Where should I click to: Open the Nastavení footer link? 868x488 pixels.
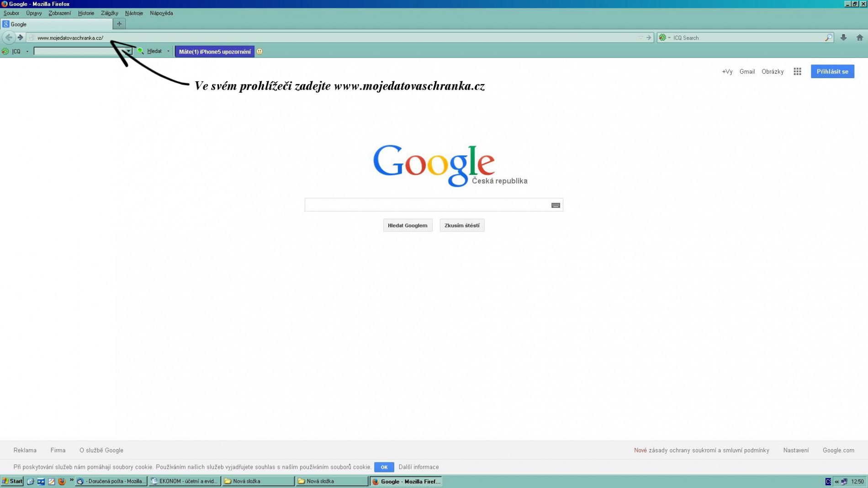(796, 450)
